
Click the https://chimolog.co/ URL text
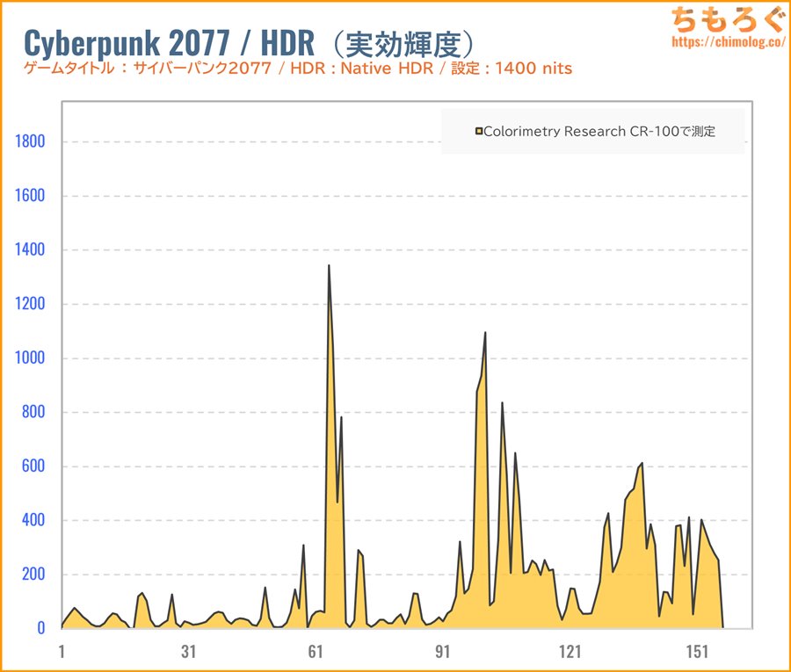pyautogui.click(x=729, y=41)
